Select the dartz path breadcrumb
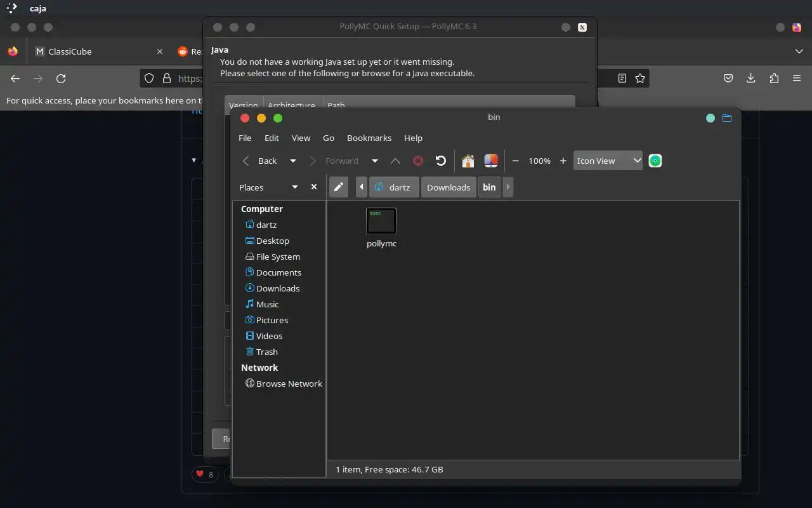812x508 pixels. click(x=394, y=187)
